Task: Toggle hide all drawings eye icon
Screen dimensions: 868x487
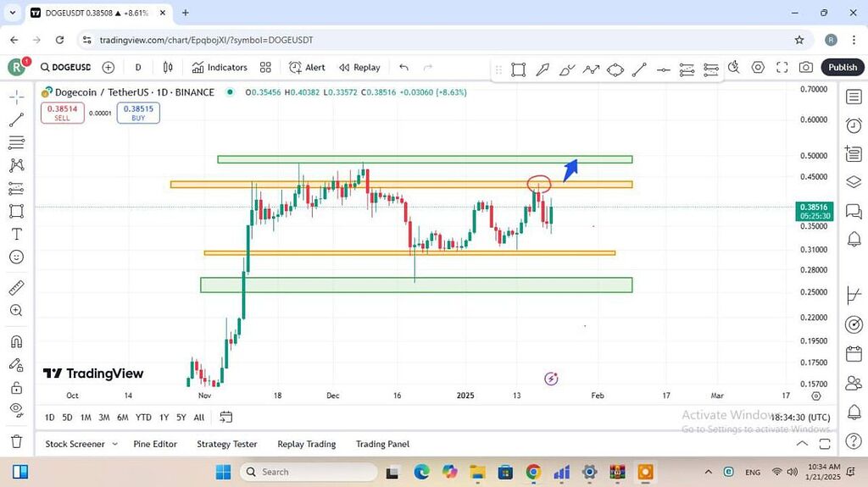Action: tap(16, 411)
